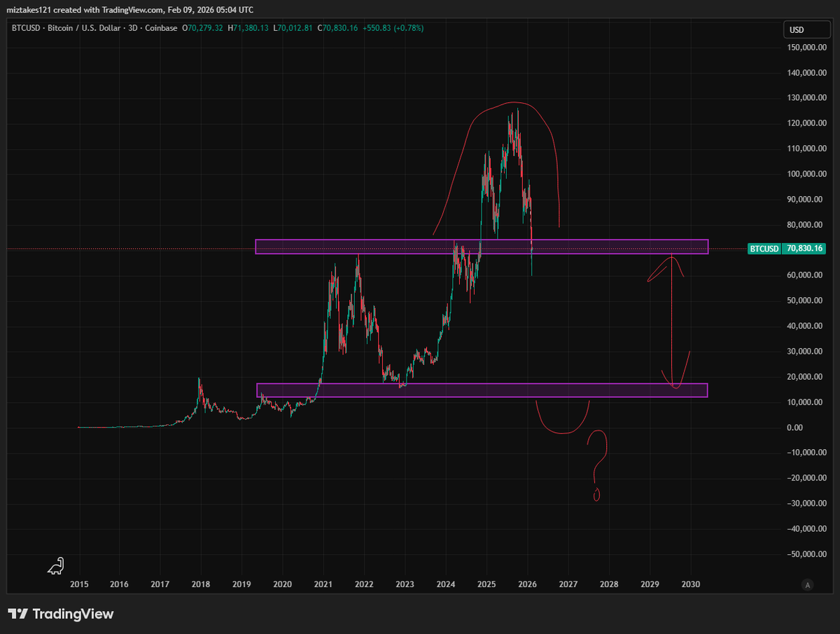Click the 2026 time axis label
This screenshot has height=634, width=840.
528,584
